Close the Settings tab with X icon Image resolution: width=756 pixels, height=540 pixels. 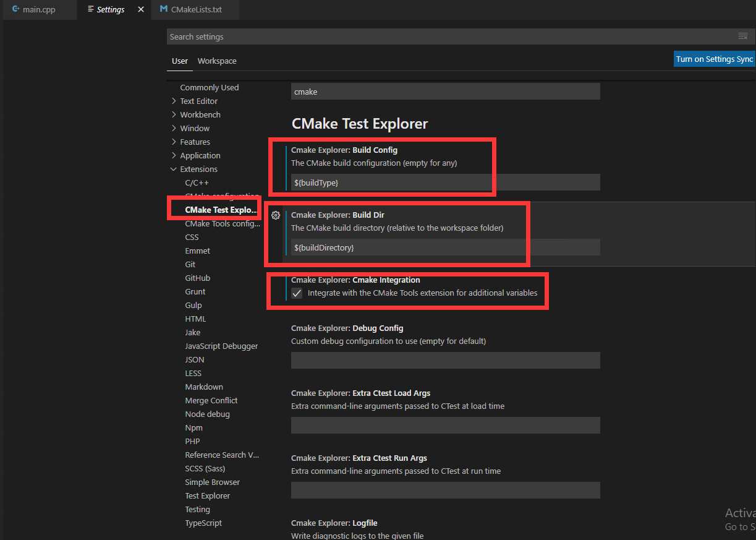[141, 10]
